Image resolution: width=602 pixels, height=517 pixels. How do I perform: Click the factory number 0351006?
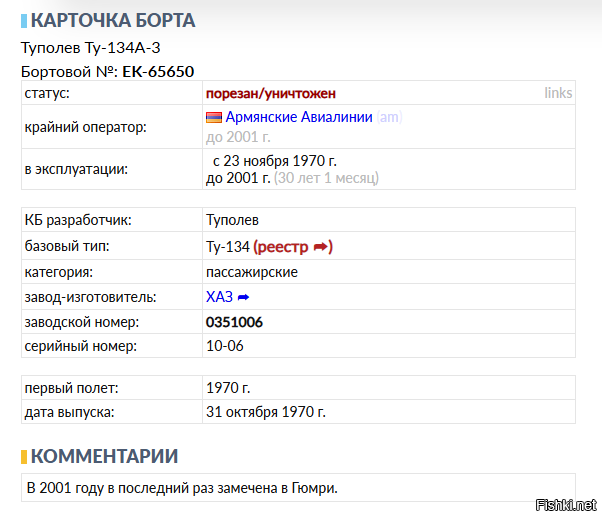pyautogui.click(x=234, y=322)
